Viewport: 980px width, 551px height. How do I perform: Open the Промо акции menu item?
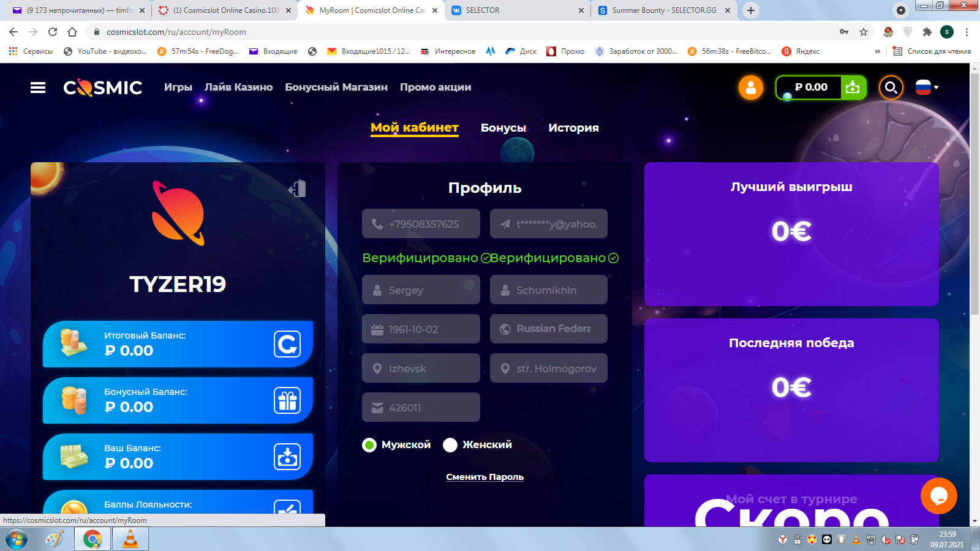(x=435, y=88)
